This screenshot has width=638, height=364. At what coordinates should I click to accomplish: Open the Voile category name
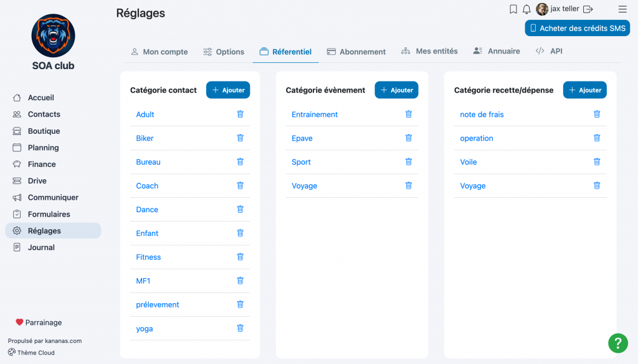[469, 162]
